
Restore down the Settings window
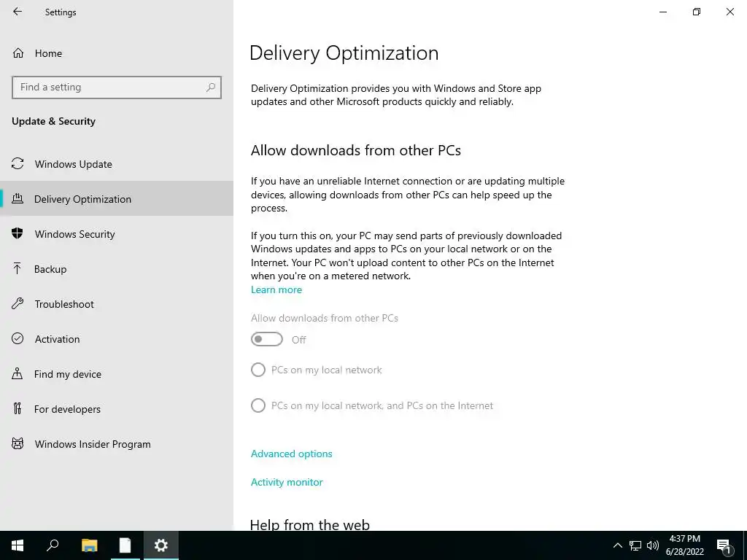click(697, 12)
